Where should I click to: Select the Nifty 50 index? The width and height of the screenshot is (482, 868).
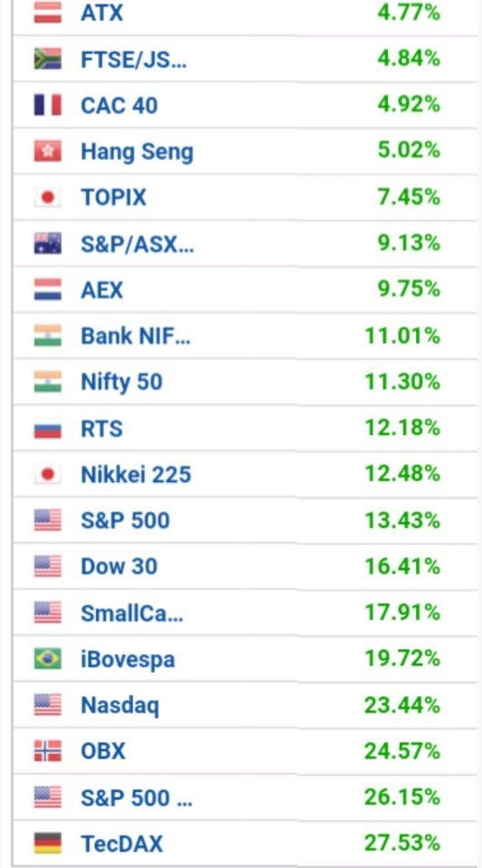[122, 383]
